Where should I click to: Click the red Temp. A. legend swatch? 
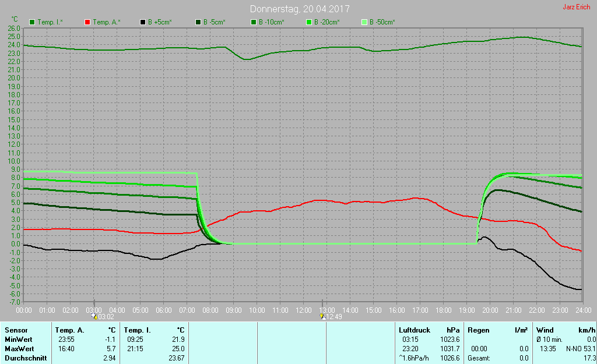click(87, 23)
